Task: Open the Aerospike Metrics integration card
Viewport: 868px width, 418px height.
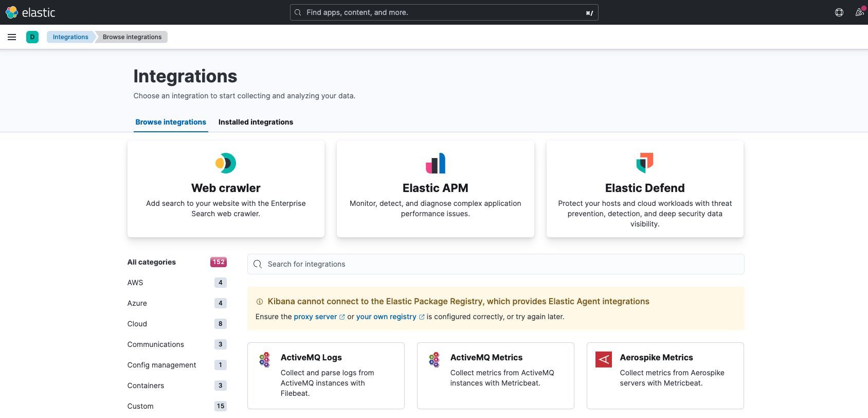Action: click(665, 376)
